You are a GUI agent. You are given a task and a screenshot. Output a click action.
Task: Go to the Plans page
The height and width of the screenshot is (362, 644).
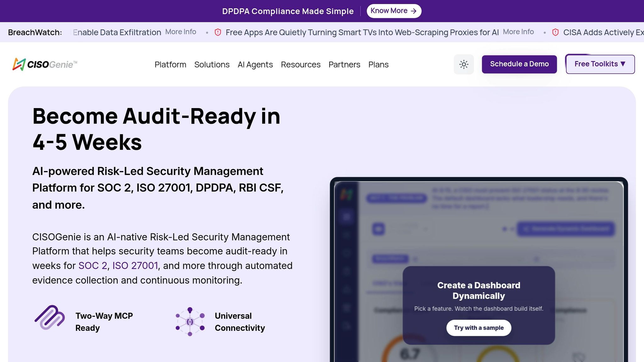(x=379, y=64)
